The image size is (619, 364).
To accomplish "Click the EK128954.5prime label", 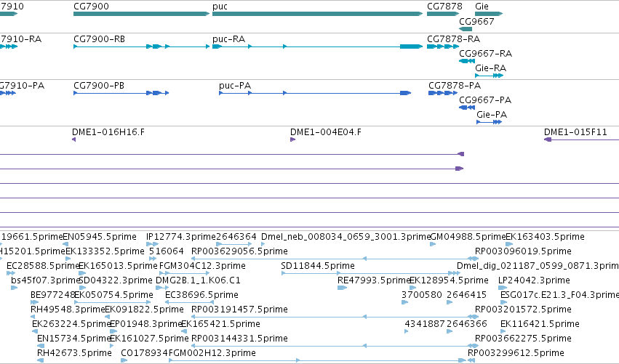I will [x=450, y=280].
